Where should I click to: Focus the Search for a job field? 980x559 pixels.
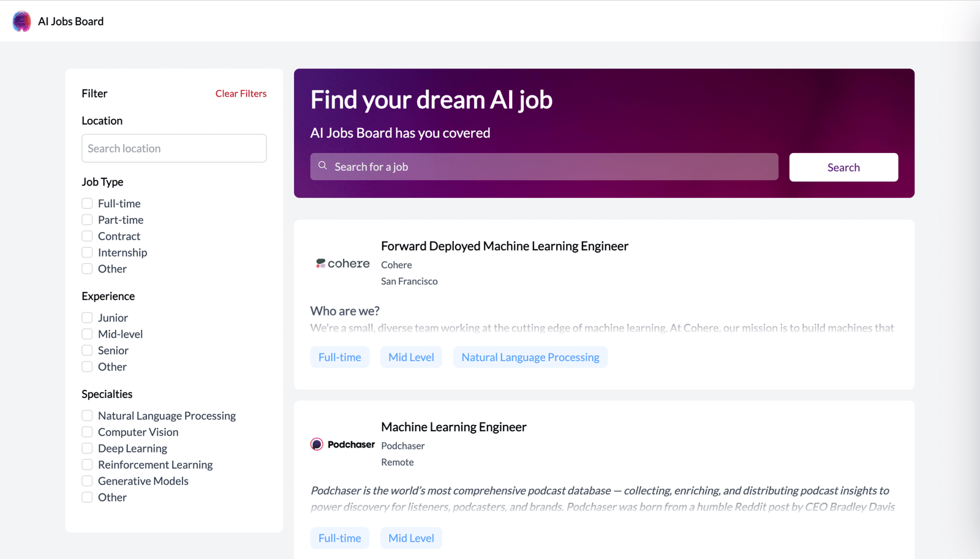(544, 167)
